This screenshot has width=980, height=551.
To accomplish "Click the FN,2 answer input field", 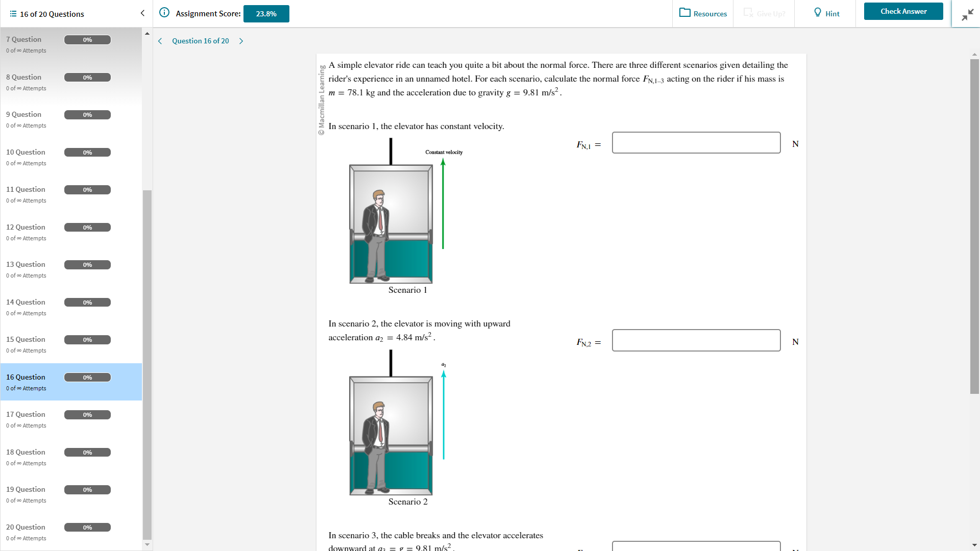I will point(696,340).
